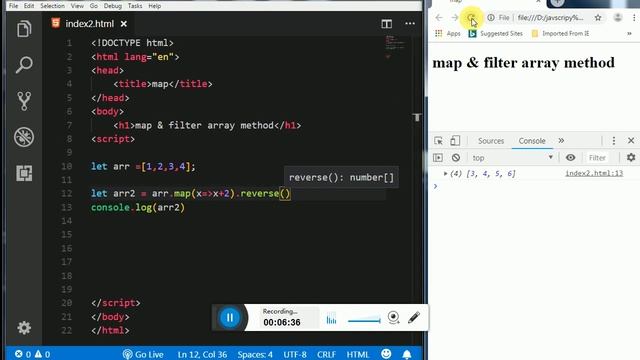Click HTML language mode in status bar

[358, 354]
